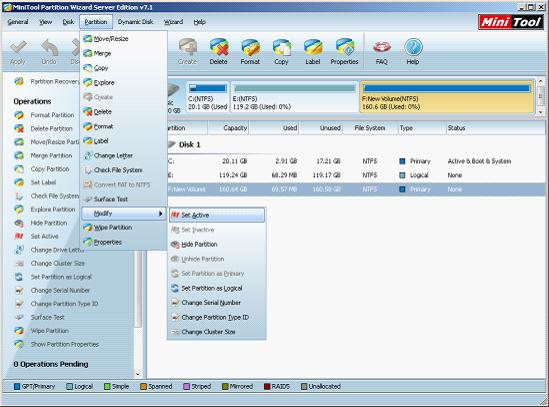This screenshot has width=549, height=407.
Task: Select Set Partition as Logical in submenu
Action: (x=217, y=288)
